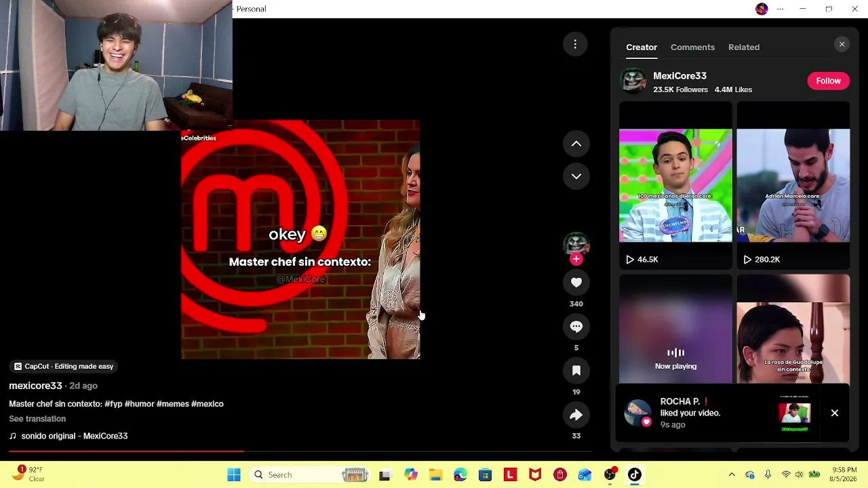Open Microsoft Edge from the taskbar

pos(460,475)
